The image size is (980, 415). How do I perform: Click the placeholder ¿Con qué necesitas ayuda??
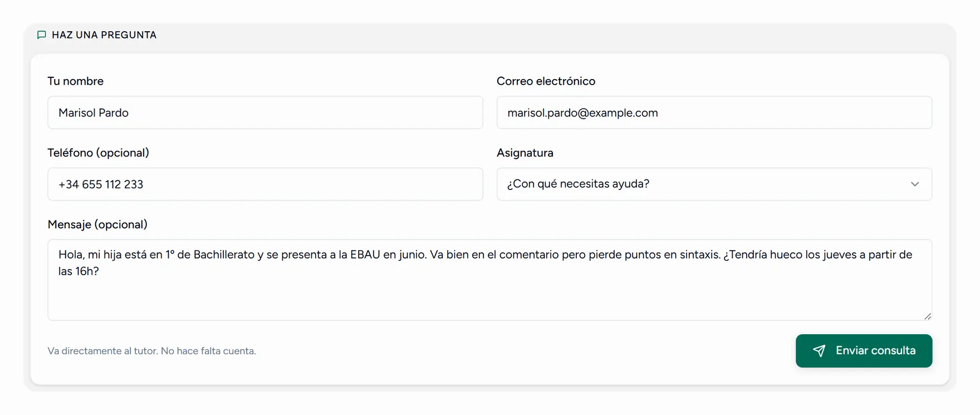578,184
